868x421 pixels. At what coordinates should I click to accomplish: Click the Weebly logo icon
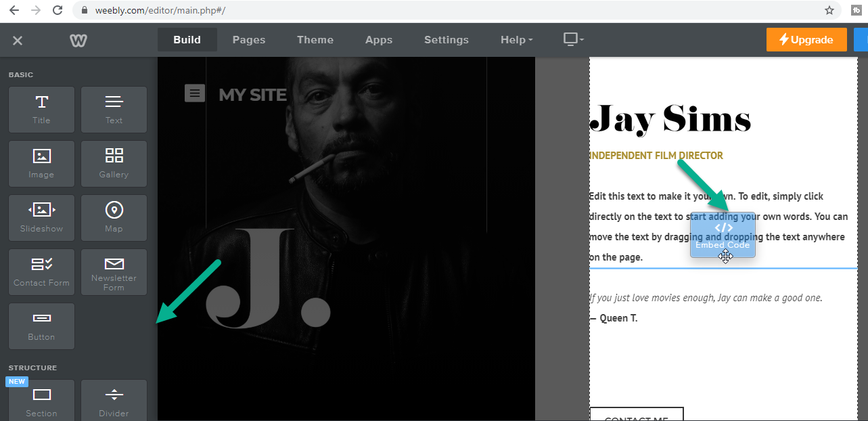tap(78, 40)
